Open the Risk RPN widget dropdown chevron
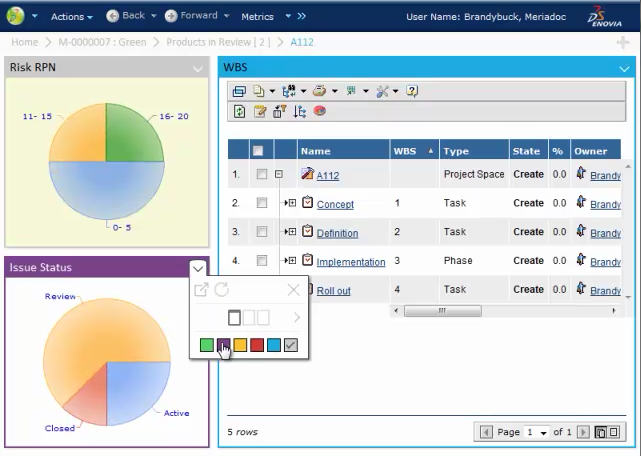 coord(198,68)
